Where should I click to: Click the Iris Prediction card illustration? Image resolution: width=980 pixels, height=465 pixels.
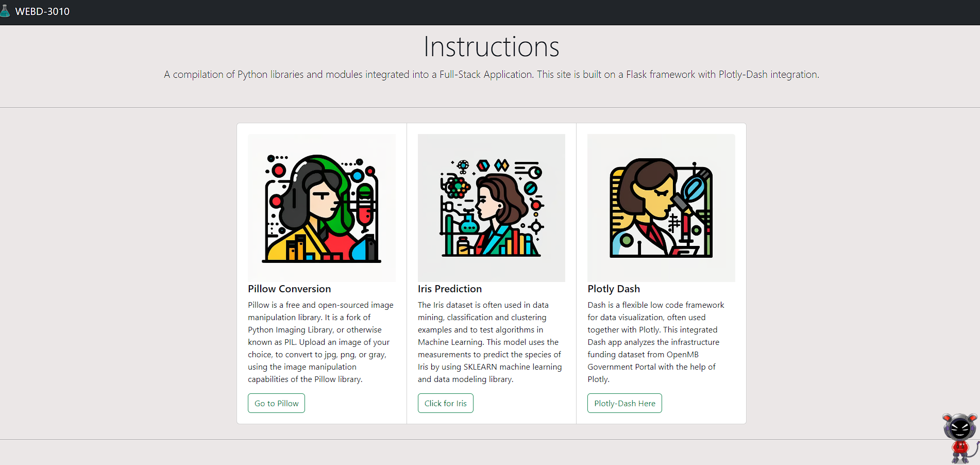491,208
